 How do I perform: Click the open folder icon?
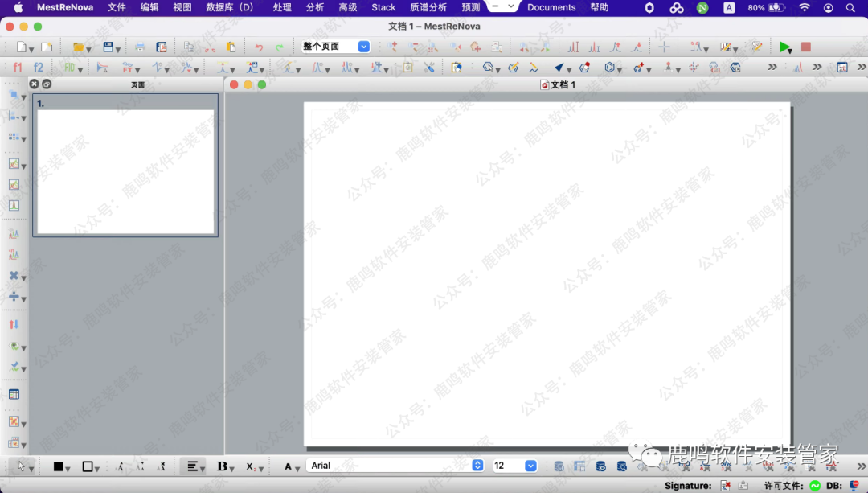coord(78,47)
